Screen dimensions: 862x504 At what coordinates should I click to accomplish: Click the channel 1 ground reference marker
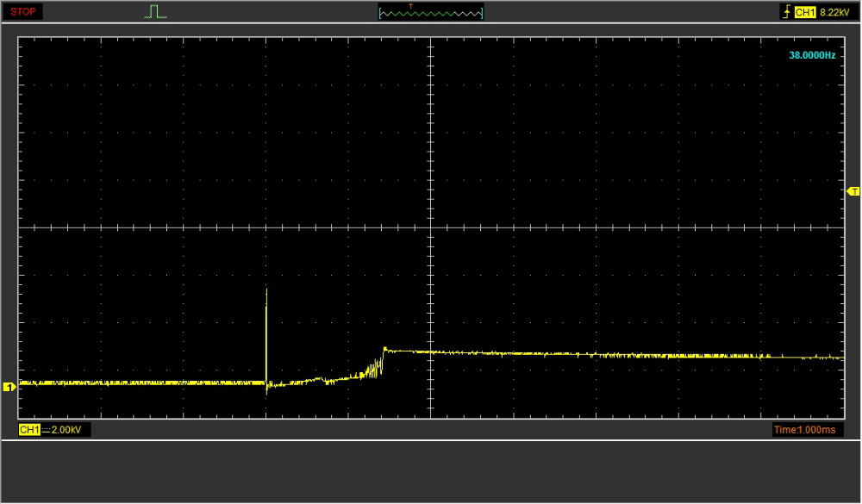(9, 387)
